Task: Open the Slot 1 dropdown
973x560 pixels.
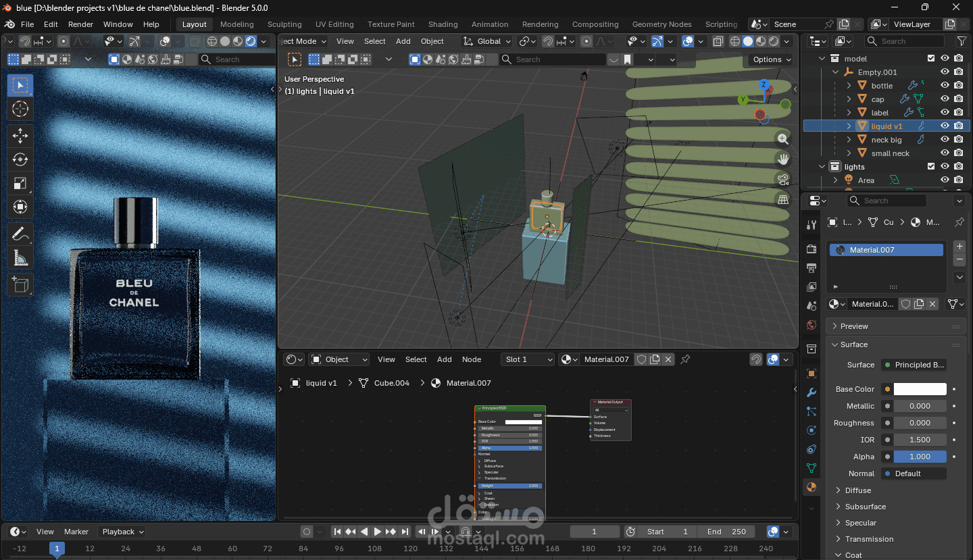Action: 527,359
